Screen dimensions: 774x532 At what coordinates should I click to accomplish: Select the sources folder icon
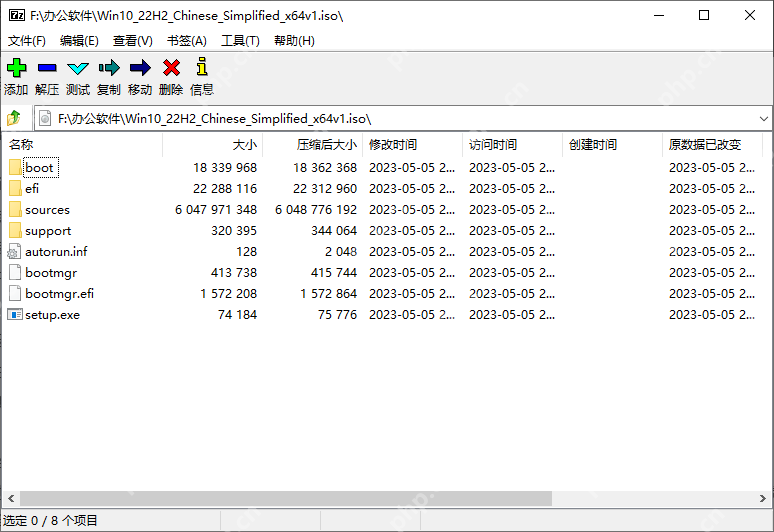tap(15, 209)
